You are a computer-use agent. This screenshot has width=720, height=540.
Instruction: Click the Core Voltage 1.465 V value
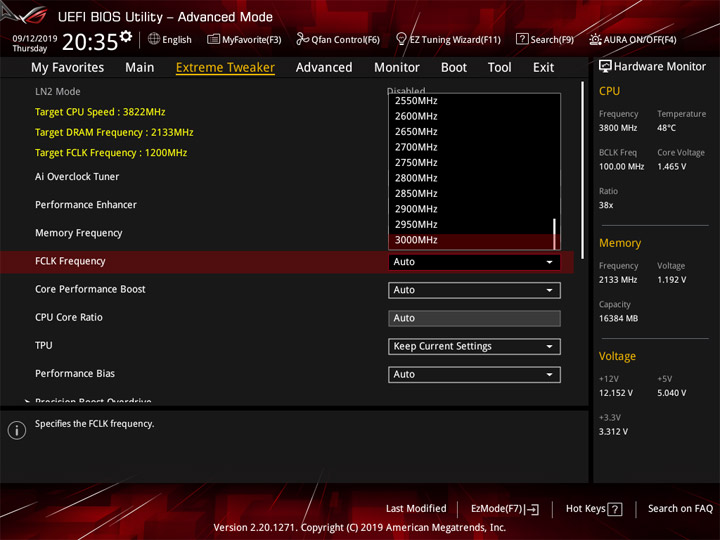pos(671,167)
